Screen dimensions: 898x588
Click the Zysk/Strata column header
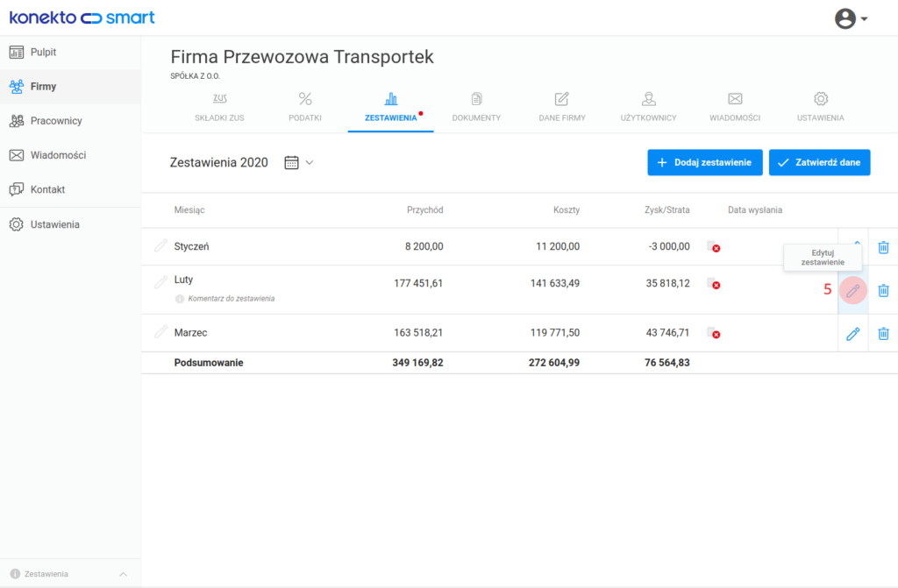[666, 210]
